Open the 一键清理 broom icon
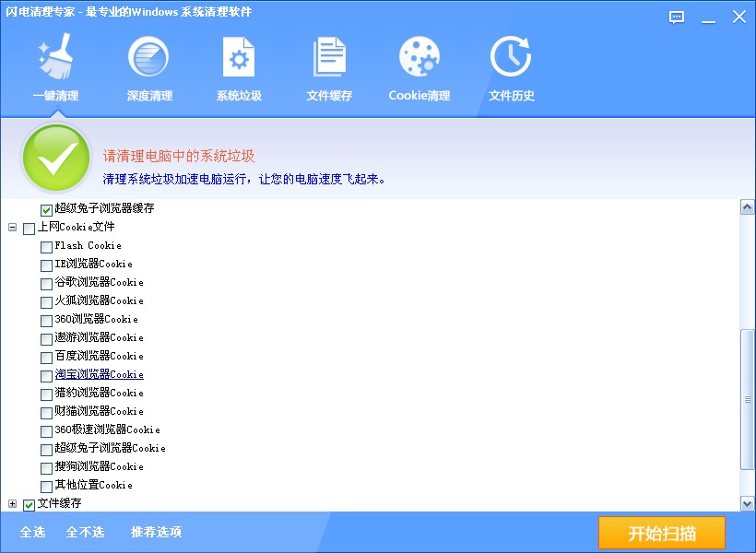 click(x=56, y=57)
